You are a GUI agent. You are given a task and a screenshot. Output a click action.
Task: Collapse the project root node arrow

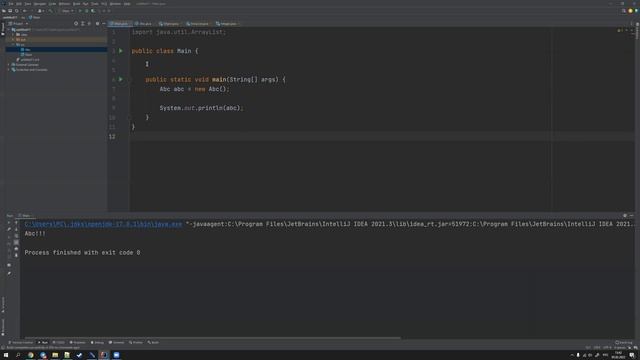(x=9, y=30)
